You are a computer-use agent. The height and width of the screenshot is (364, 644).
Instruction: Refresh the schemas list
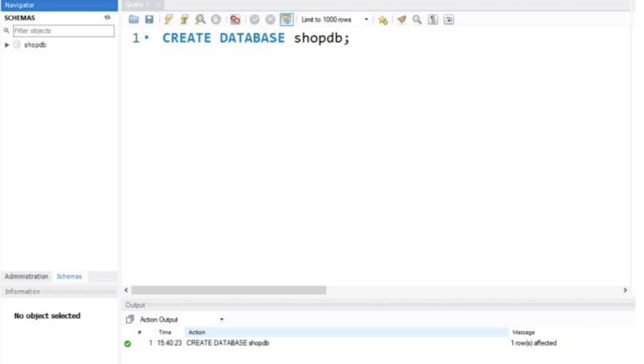point(107,17)
